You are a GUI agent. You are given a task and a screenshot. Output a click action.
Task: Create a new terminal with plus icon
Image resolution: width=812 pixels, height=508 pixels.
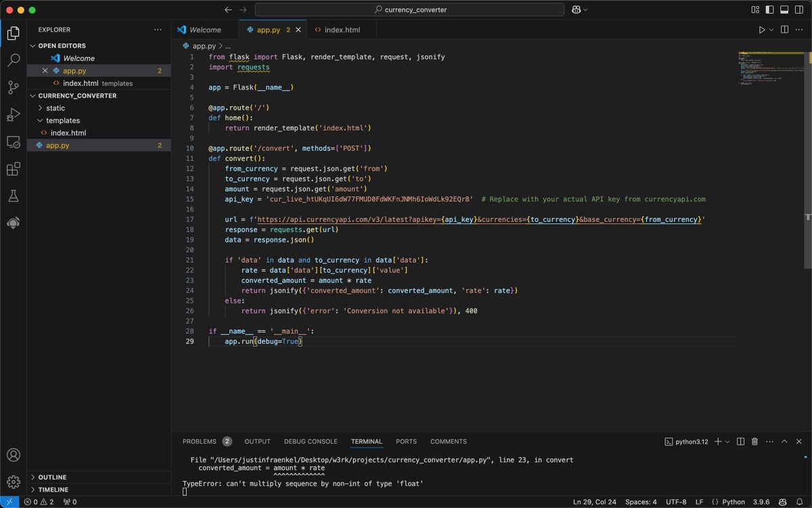tap(718, 442)
